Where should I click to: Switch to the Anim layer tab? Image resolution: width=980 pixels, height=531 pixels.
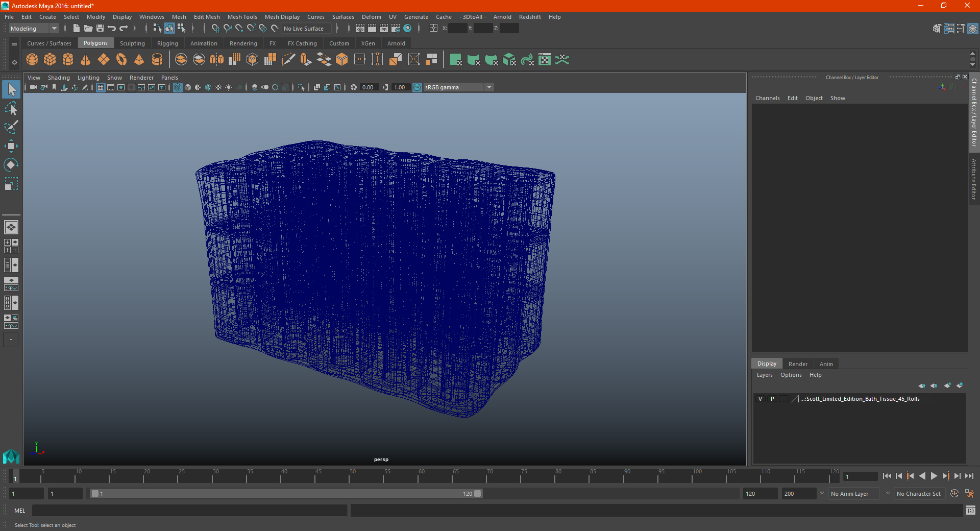tap(826, 364)
